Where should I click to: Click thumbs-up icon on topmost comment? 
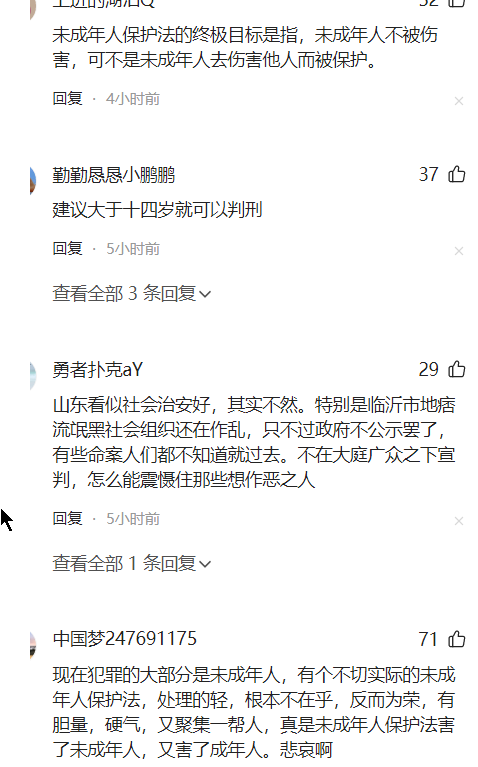click(456, 3)
